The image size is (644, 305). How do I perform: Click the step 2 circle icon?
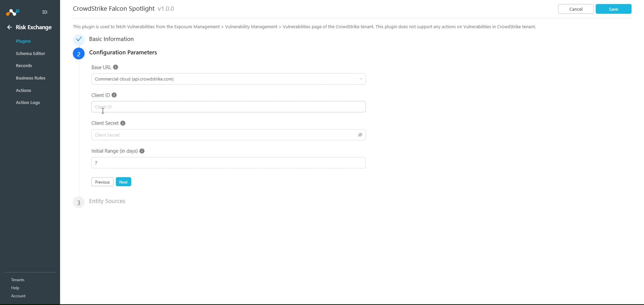pos(79,54)
